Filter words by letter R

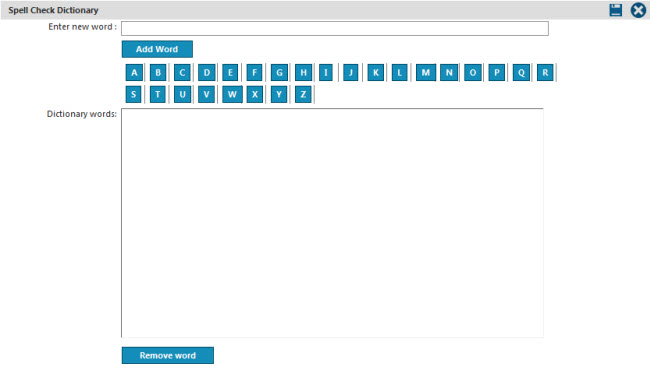(x=545, y=73)
